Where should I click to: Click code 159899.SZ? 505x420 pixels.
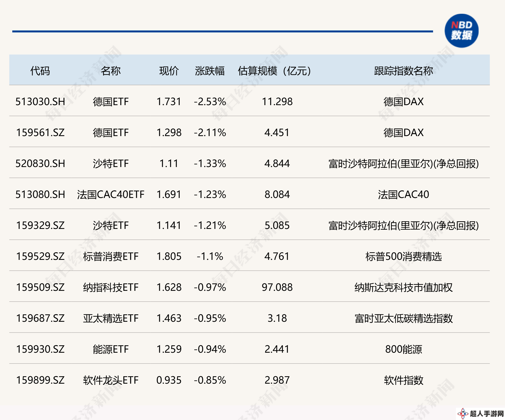[40, 380]
